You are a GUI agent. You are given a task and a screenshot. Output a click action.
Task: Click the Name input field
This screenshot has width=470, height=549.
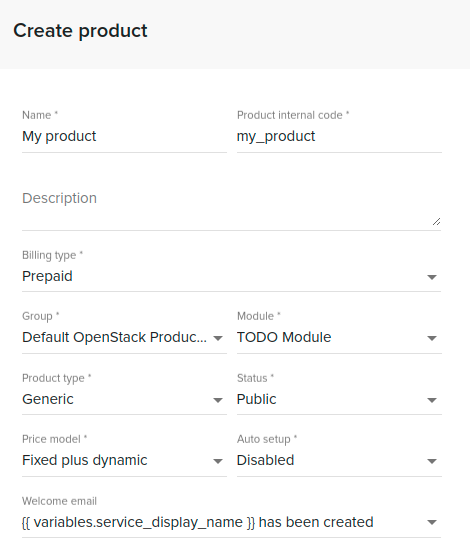pos(124,137)
